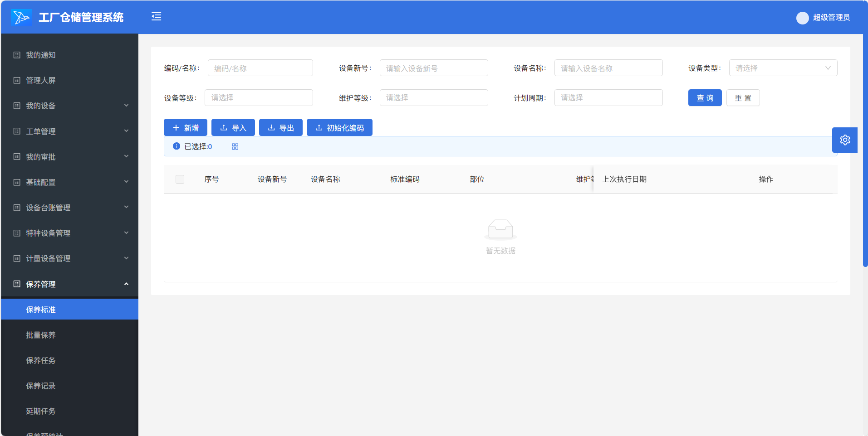This screenshot has height=436, width=868.
Task: Expand the 特种设备管理 submenu chevron
Action: click(x=126, y=233)
